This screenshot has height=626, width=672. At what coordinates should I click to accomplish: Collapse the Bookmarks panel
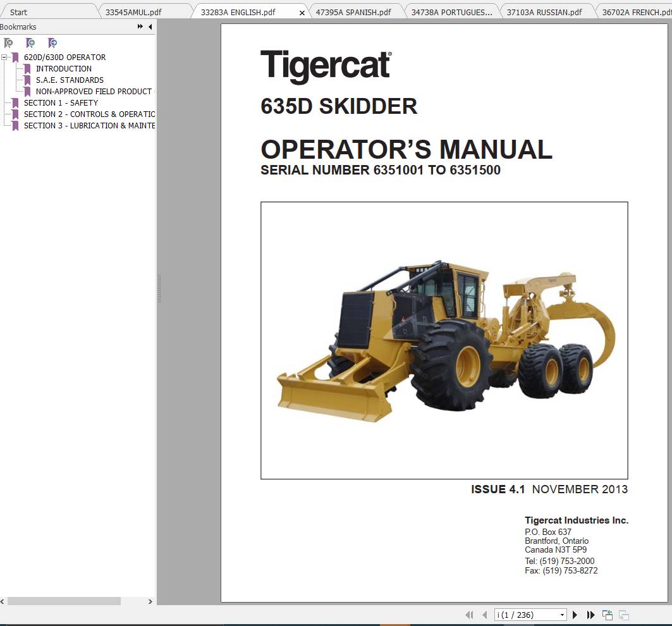click(x=149, y=27)
